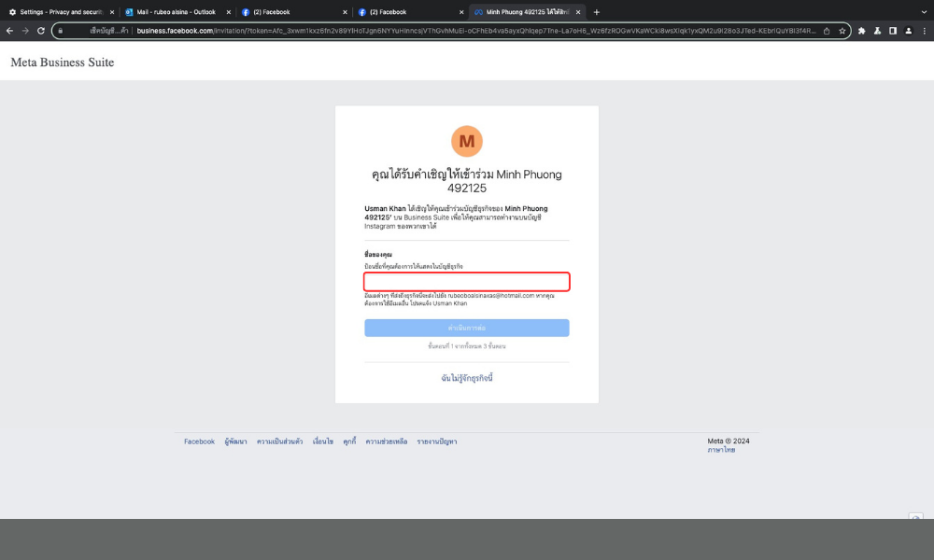The height and width of the screenshot is (560, 934).
Task: Click the step 1 of 3 text
Action: coord(466,345)
